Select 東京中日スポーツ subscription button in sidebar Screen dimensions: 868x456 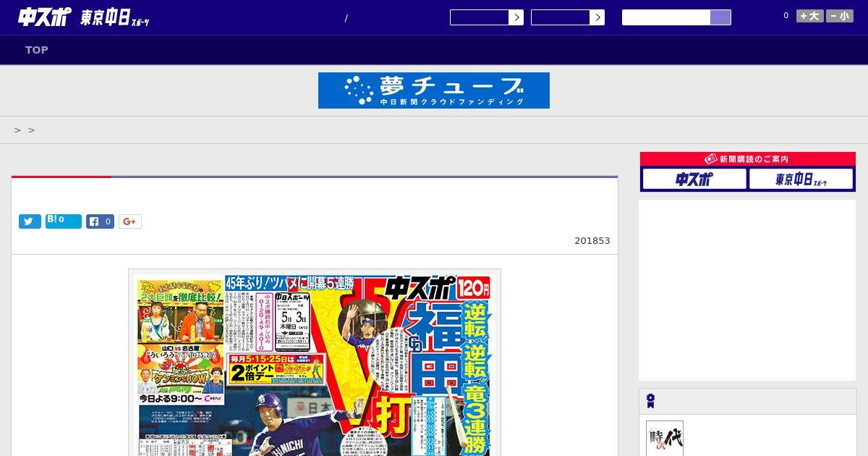[801, 179]
